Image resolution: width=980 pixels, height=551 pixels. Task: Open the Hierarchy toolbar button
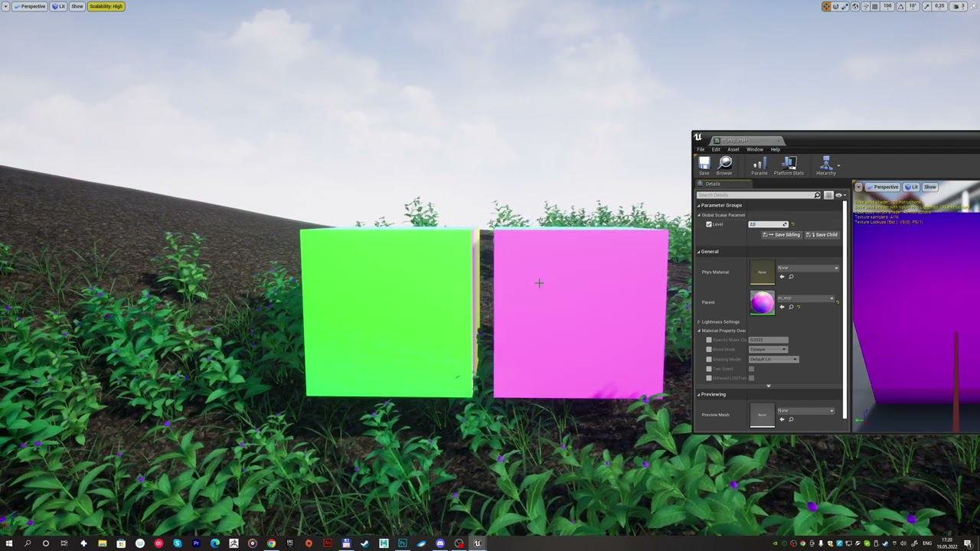click(825, 166)
